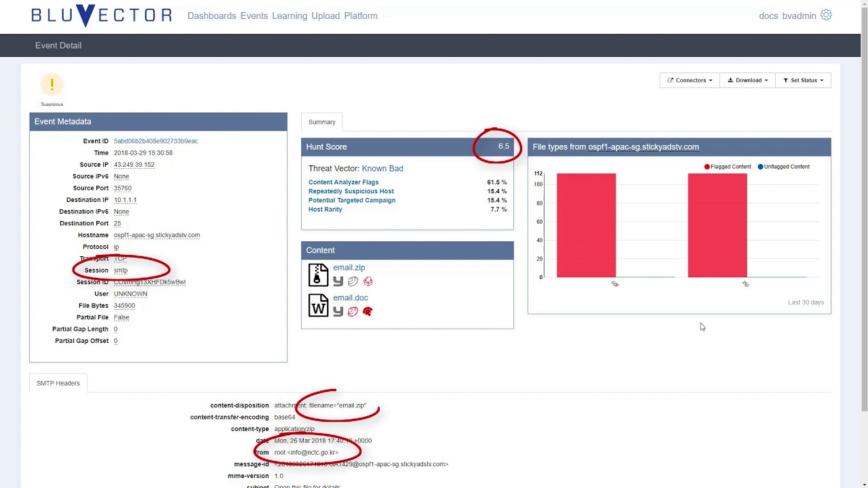Click the Source IP value 43.249.39.152

click(x=134, y=165)
